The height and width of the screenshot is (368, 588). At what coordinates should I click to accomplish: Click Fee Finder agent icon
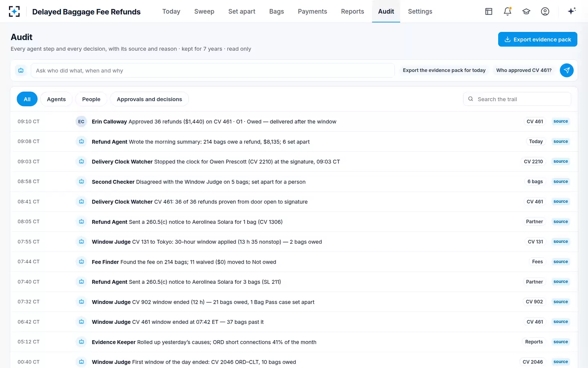(x=81, y=262)
